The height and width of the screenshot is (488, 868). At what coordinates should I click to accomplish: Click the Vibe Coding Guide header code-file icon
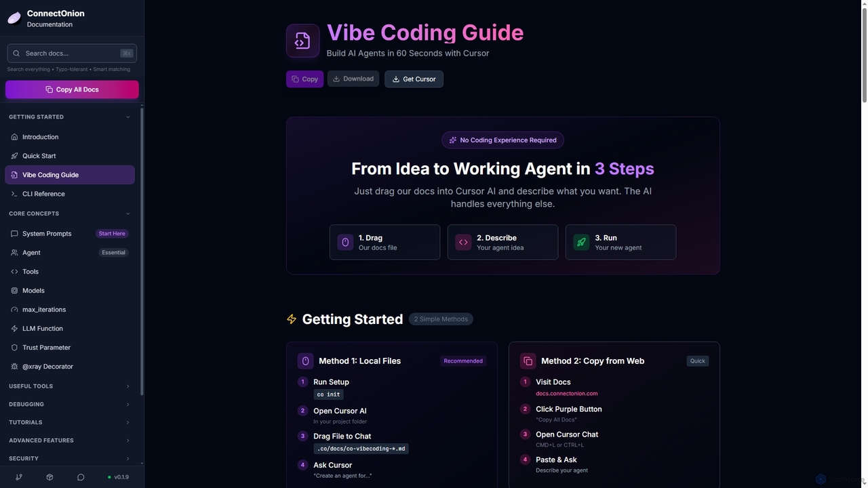(302, 41)
